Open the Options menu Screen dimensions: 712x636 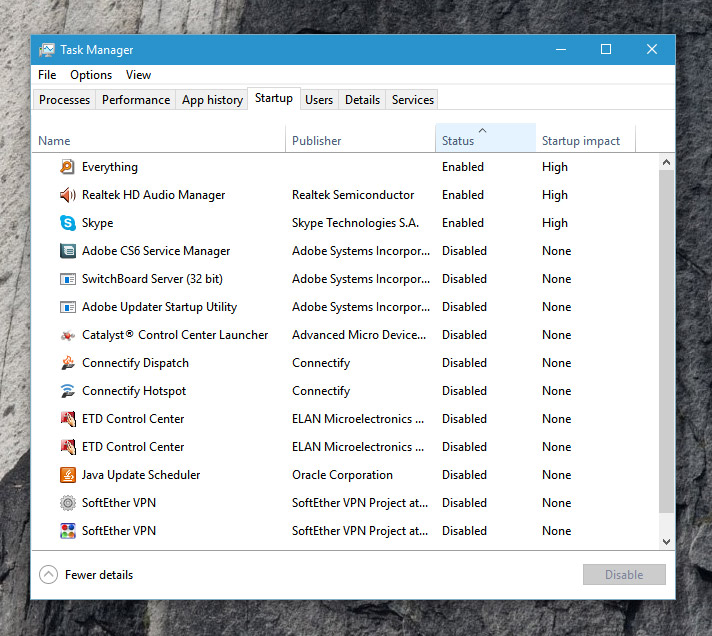click(x=91, y=75)
